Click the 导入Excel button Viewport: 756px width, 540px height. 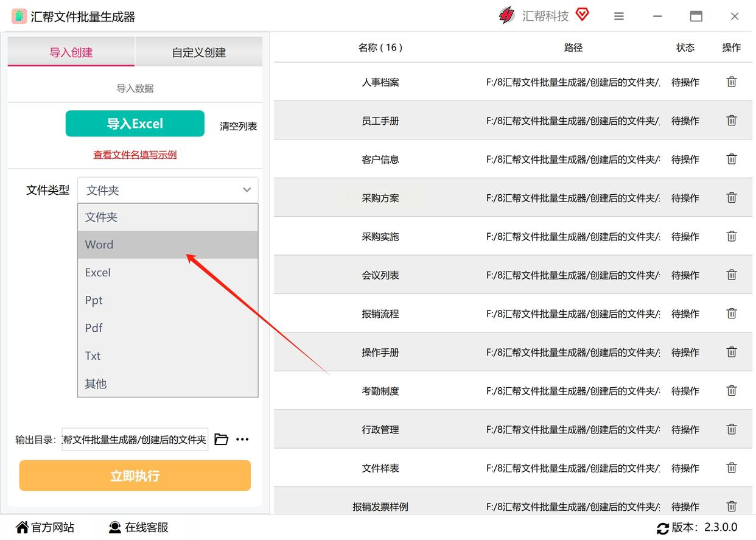(135, 124)
